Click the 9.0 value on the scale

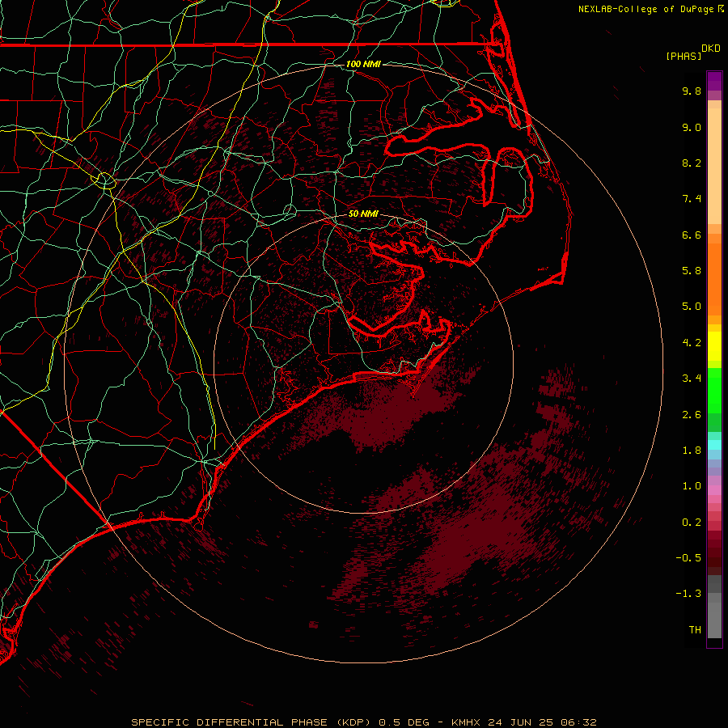tap(692, 127)
